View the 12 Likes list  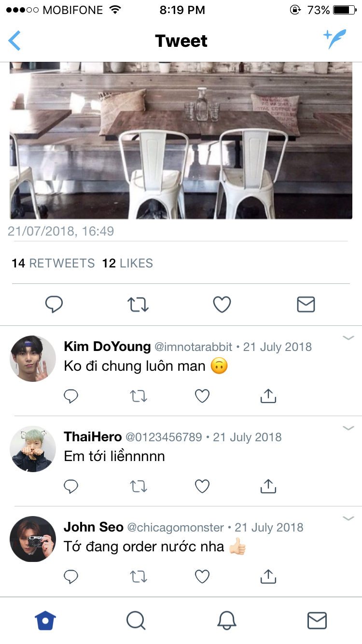tap(127, 263)
